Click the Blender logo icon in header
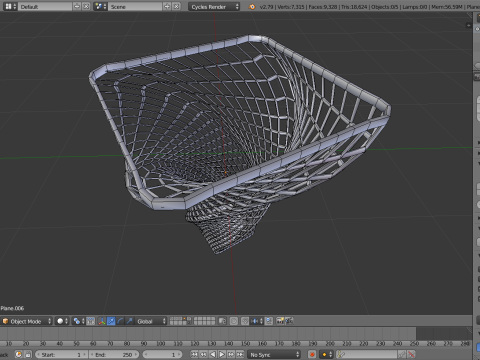The image size is (480, 360). tap(252, 6)
